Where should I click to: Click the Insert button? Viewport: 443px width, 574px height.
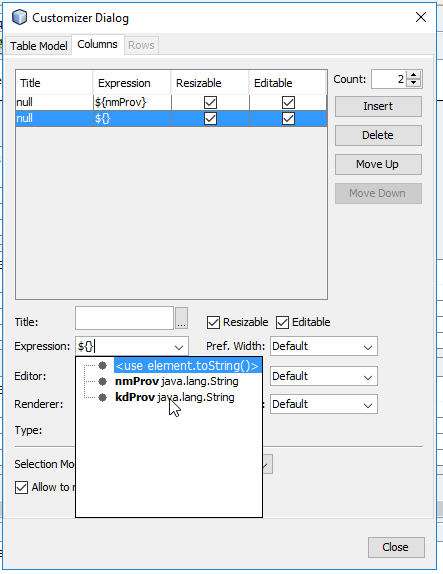[x=378, y=107]
